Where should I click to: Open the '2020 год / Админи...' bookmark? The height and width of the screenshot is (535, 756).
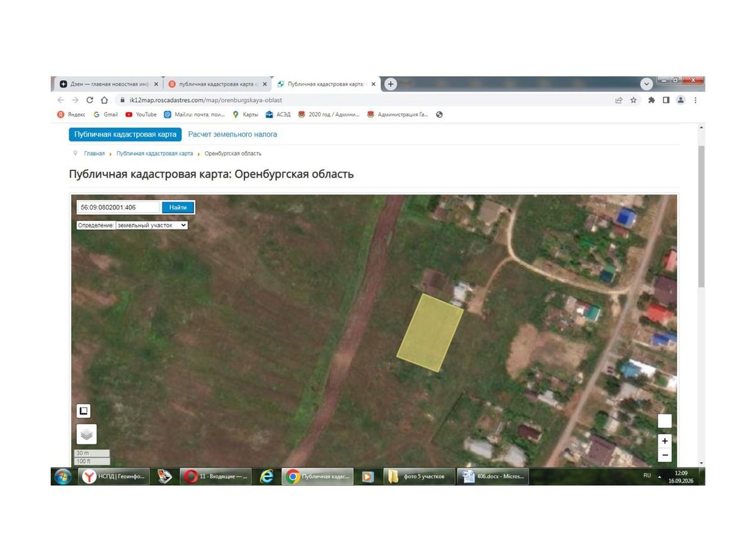point(328,115)
